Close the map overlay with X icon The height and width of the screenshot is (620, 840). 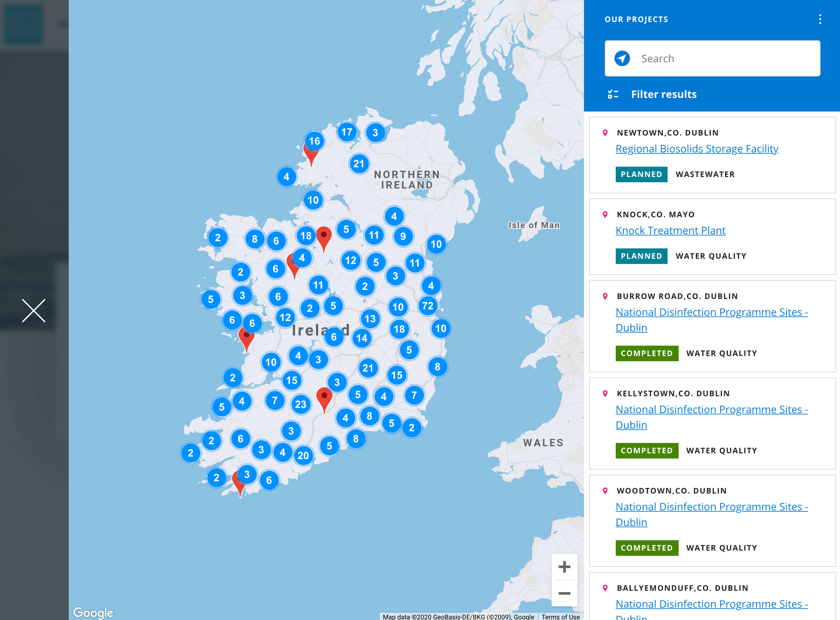[x=34, y=310]
